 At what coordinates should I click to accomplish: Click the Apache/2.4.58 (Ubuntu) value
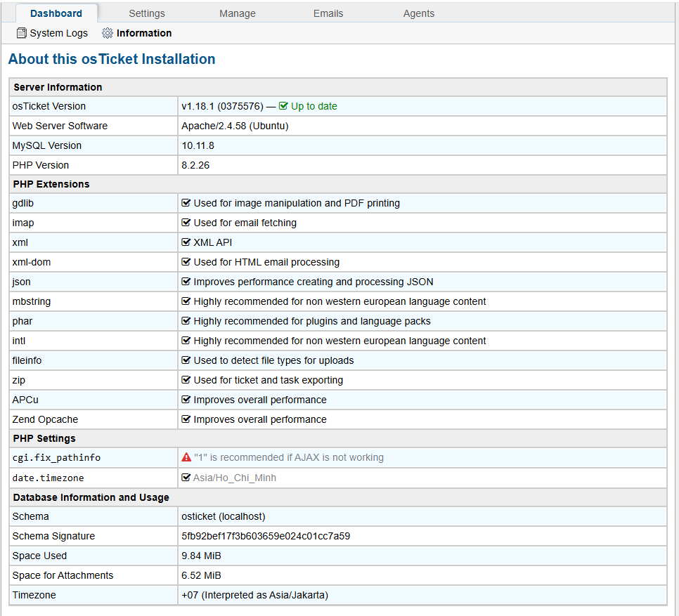(235, 126)
